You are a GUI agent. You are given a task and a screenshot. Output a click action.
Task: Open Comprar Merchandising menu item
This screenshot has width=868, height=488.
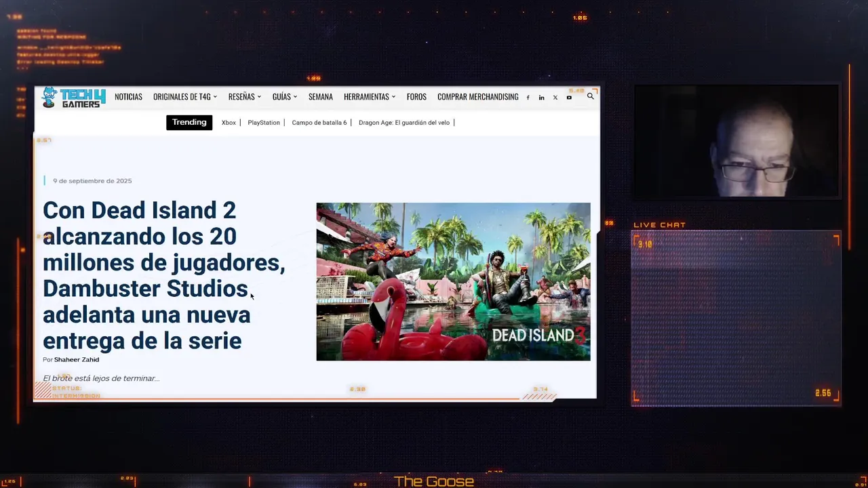(x=477, y=97)
